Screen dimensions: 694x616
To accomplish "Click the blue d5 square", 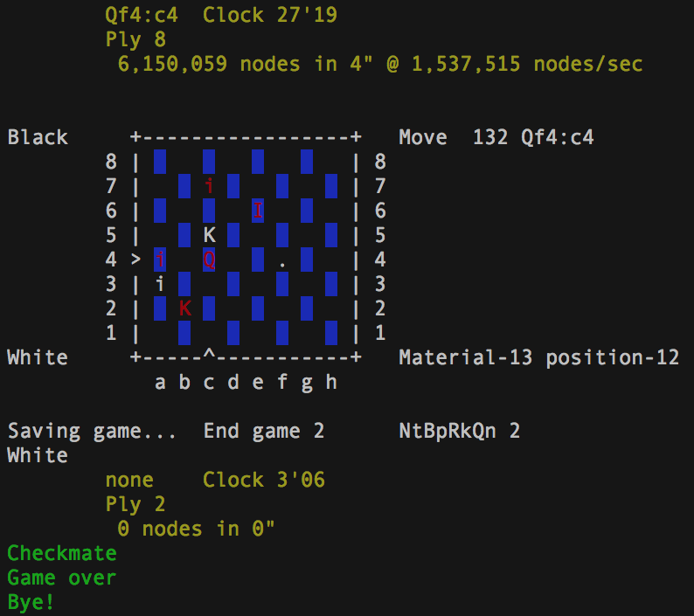I will 233,235.
